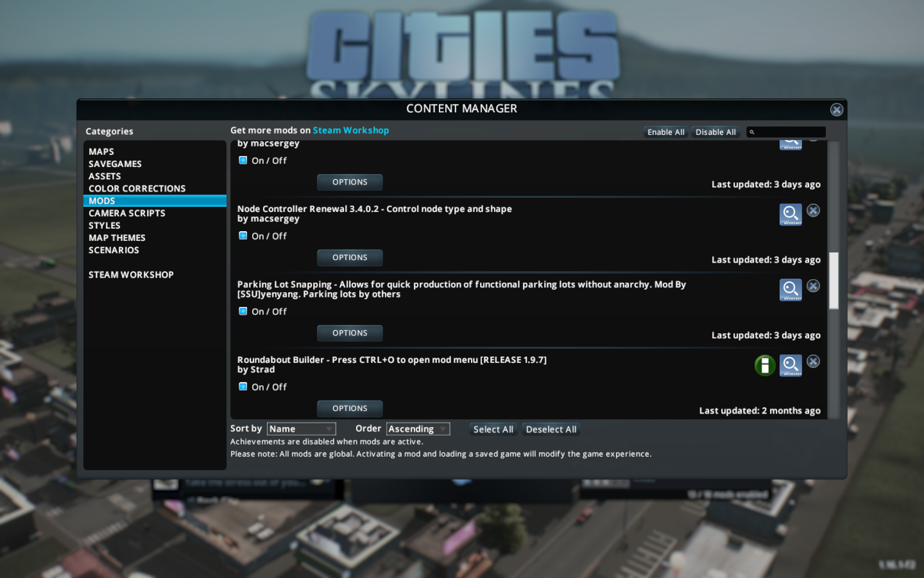
Task: Toggle On/Off for Node Controller Renewal
Action: 243,235
